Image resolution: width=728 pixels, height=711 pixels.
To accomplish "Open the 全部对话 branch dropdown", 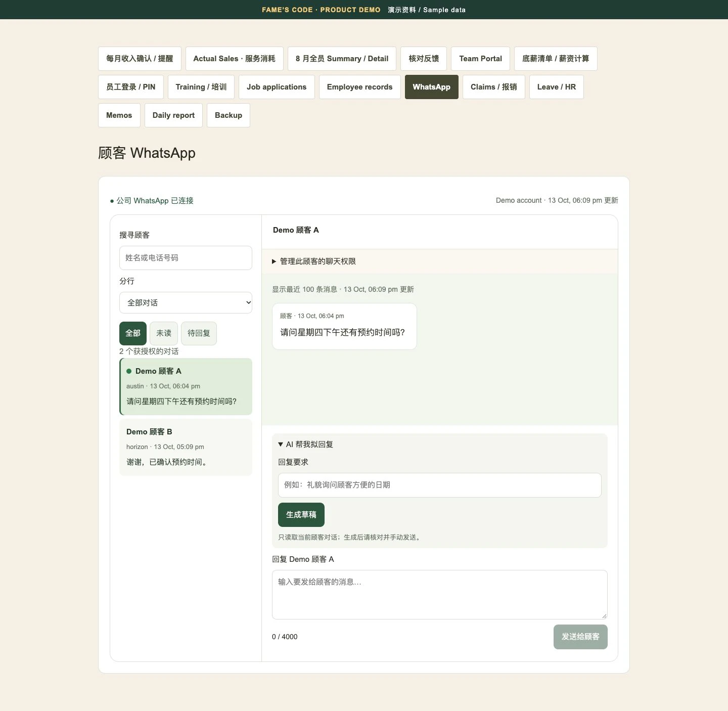I will [186, 303].
